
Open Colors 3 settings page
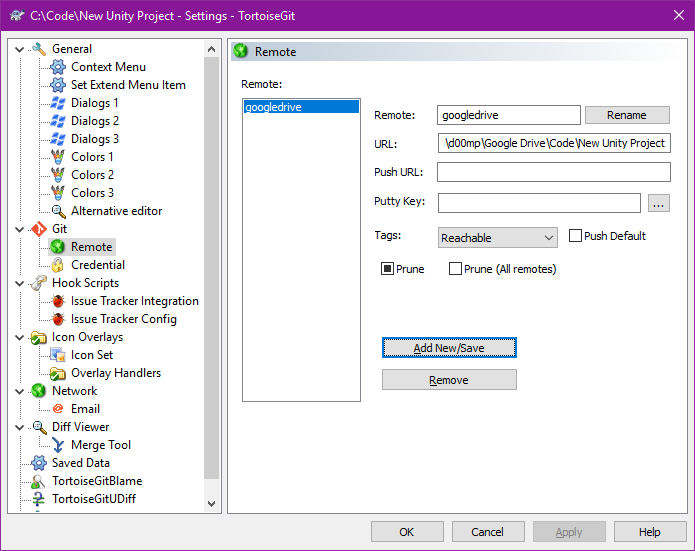92,193
